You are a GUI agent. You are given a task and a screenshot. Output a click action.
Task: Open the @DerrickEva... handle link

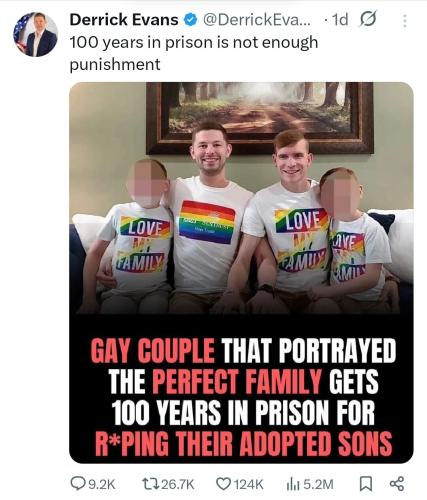256,20
